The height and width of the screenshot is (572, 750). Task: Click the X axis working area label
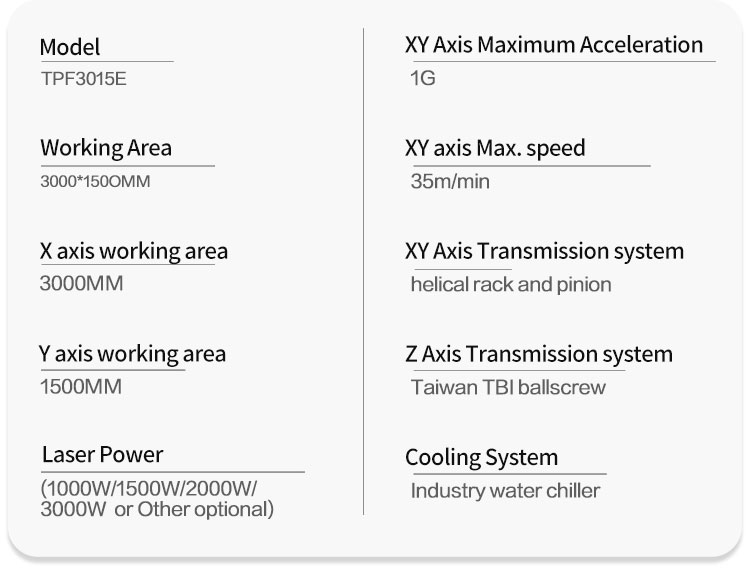point(134,252)
